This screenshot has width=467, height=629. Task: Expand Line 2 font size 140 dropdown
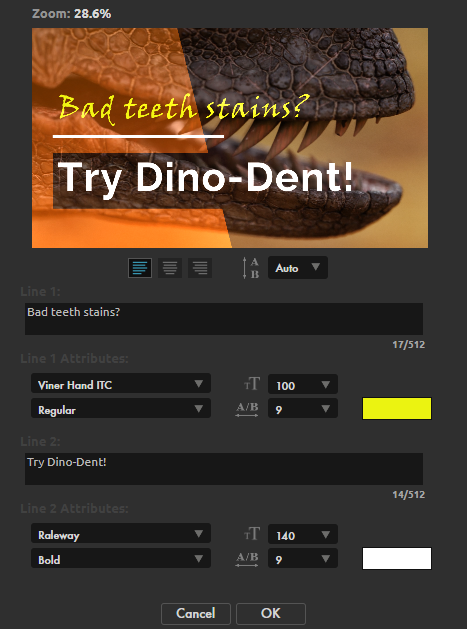[303, 535]
